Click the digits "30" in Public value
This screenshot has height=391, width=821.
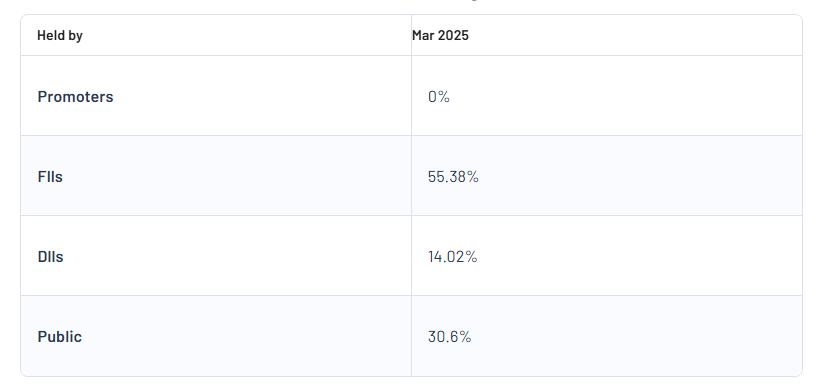(x=436, y=337)
